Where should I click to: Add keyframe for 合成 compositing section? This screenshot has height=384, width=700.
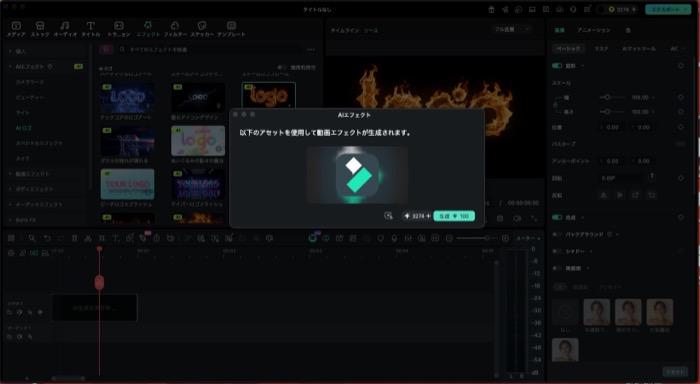[680, 217]
